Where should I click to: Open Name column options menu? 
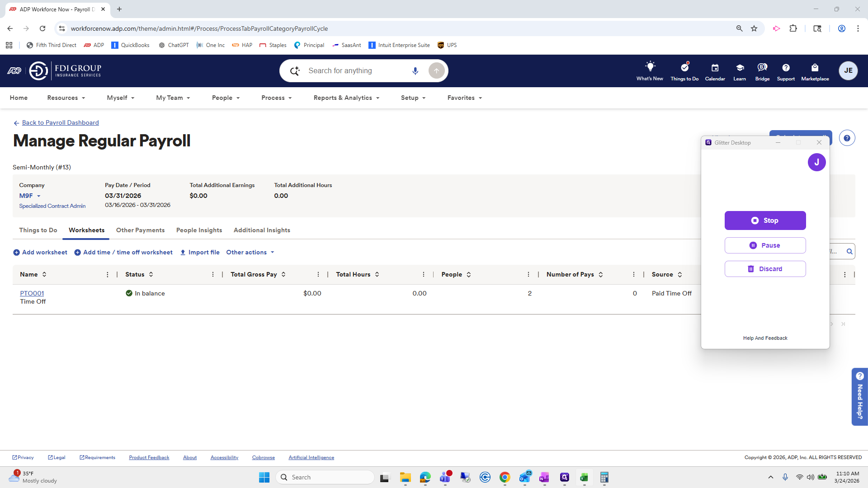[x=108, y=275]
